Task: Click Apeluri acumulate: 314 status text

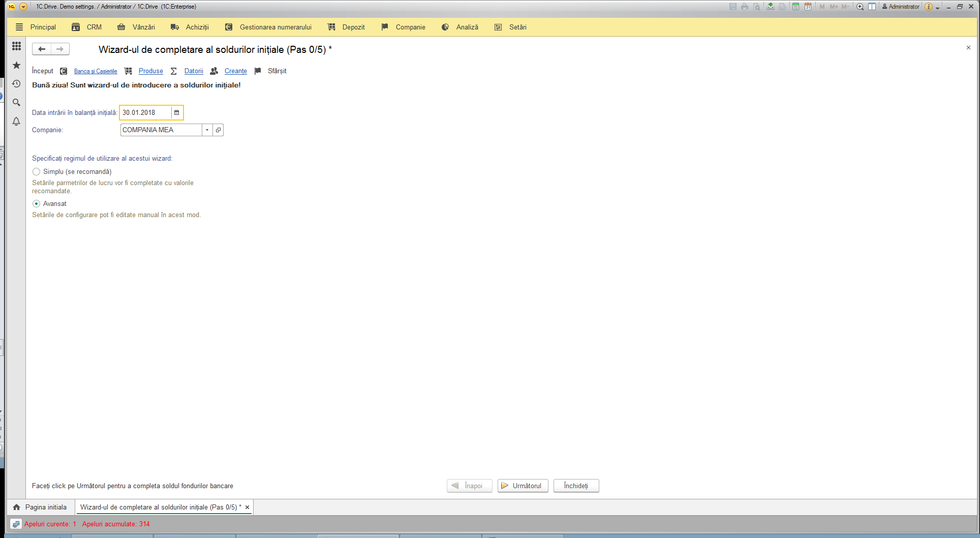Action: tap(116, 524)
